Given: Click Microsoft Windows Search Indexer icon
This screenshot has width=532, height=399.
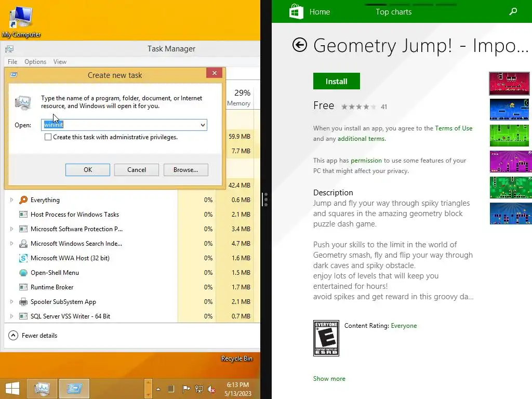Looking at the screenshot, I should pos(23,244).
